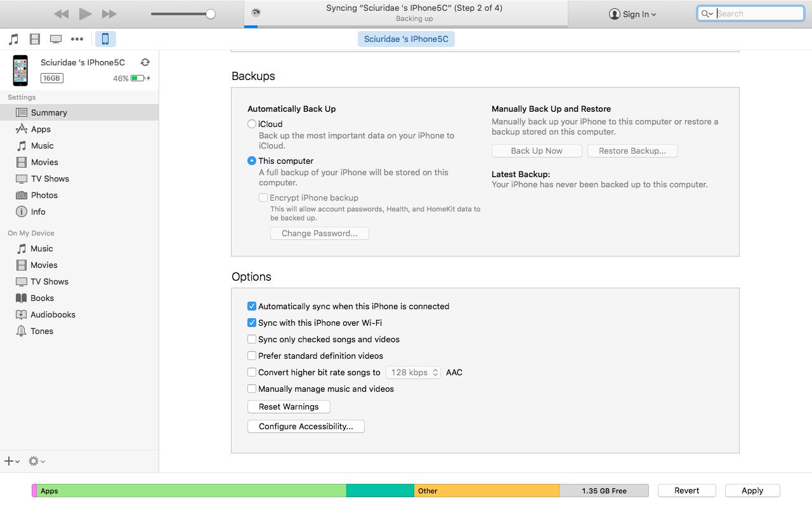Click the Info icon in sidebar
This screenshot has height=508, width=812.
22,211
